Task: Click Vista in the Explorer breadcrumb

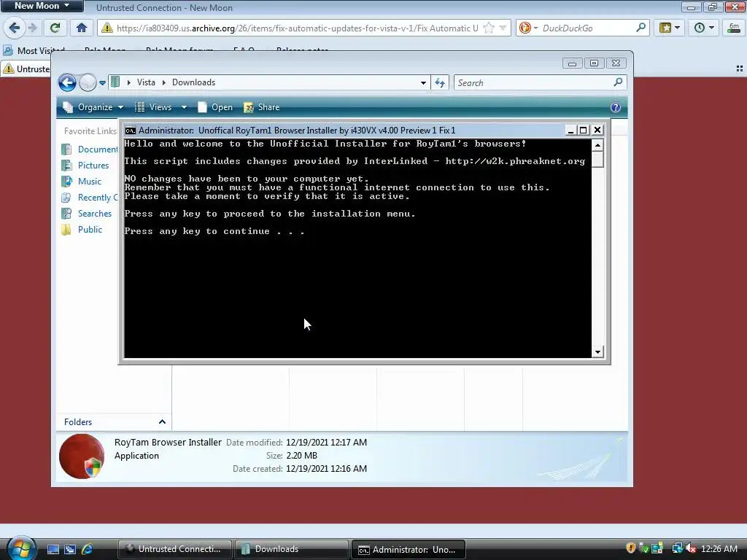Action: tap(146, 82)
